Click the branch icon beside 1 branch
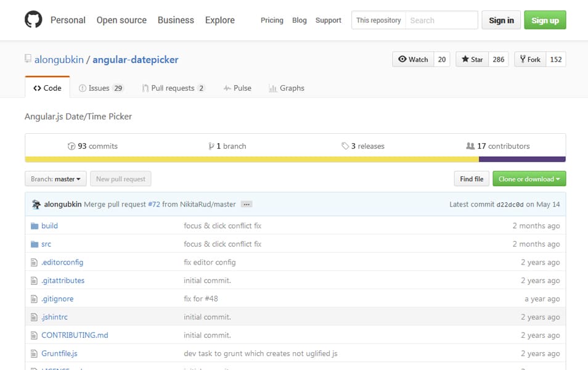The width and height of the screenshot is (588, 370). click(211, 146)
